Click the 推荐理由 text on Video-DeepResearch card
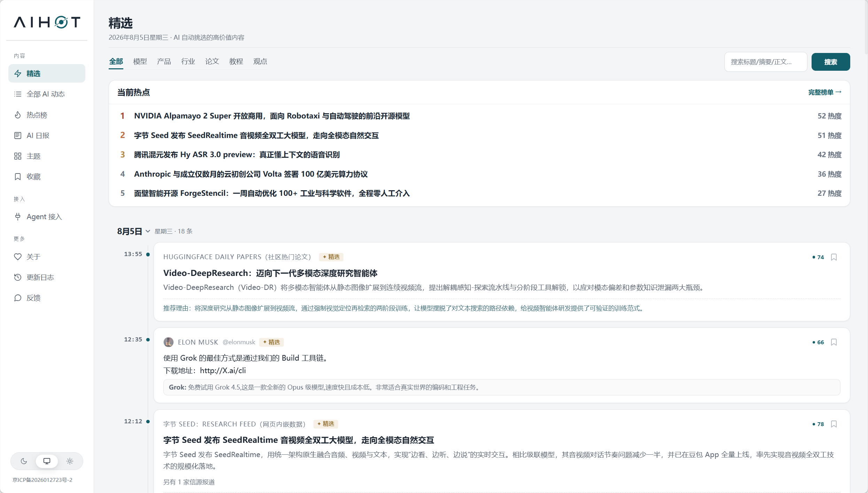Viewport: 868px width, 493px height. point(403,308)
